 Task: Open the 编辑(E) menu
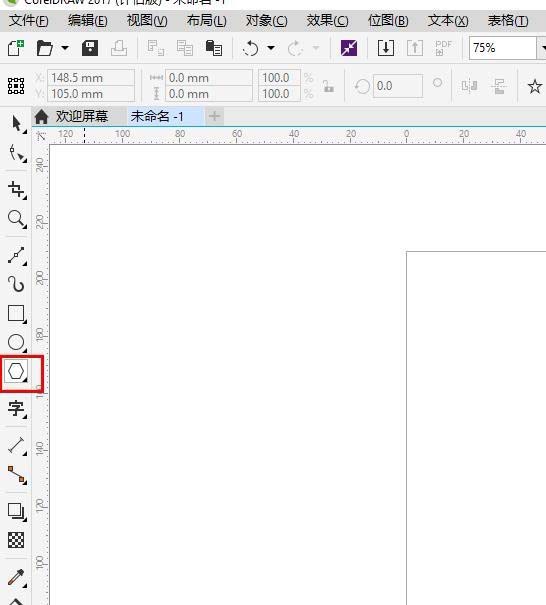[88, 20]
